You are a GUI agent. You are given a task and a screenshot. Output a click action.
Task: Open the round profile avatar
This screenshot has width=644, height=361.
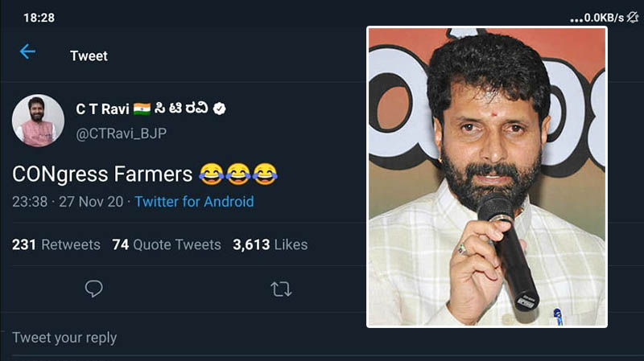[38, 121]
